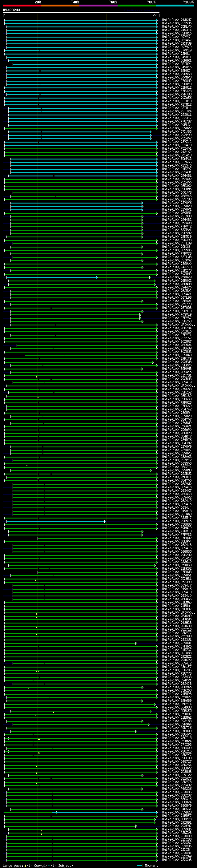Select the AV429244 query label

click(11, 10)
